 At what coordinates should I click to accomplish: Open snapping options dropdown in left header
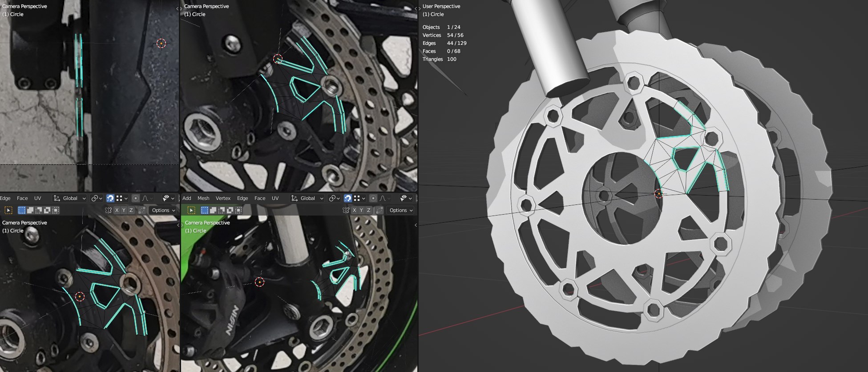click(122, 198)
